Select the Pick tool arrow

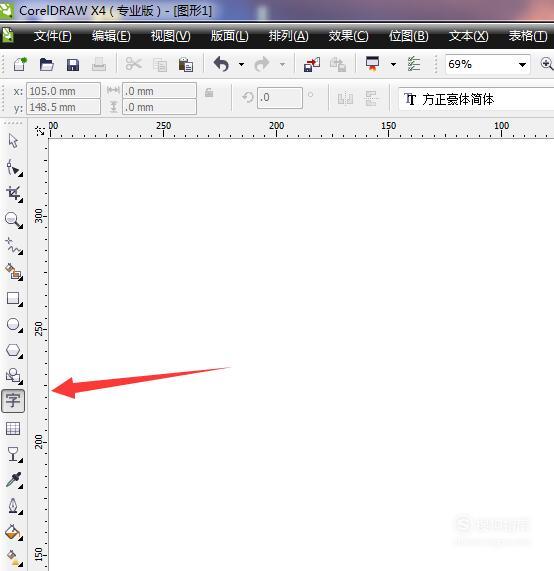click(13, 141)
